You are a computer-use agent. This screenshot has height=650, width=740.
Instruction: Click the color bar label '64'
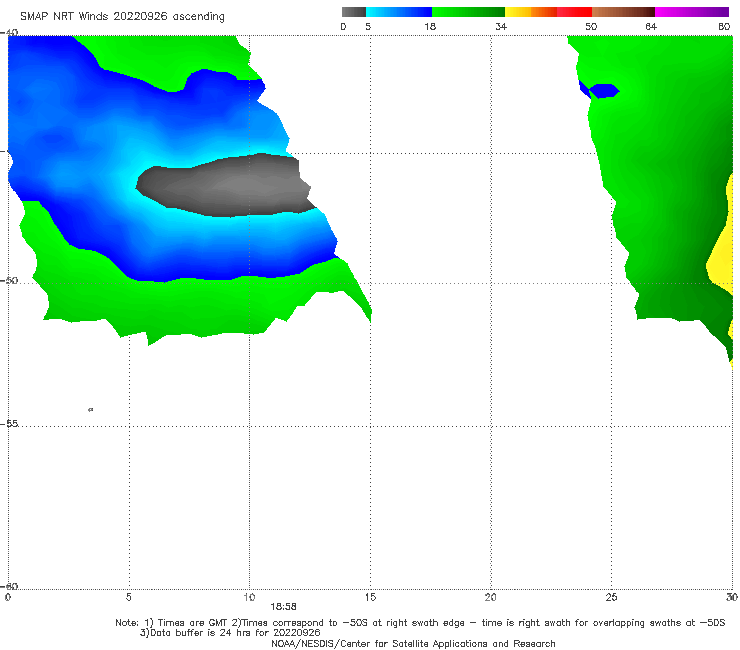coord(651,27)
